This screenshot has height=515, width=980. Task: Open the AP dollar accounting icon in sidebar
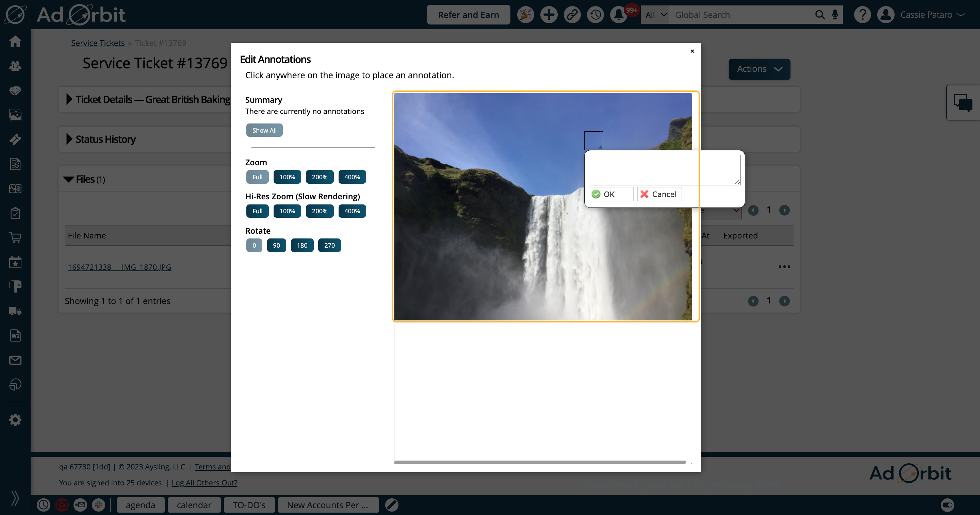tap(15, 189)
